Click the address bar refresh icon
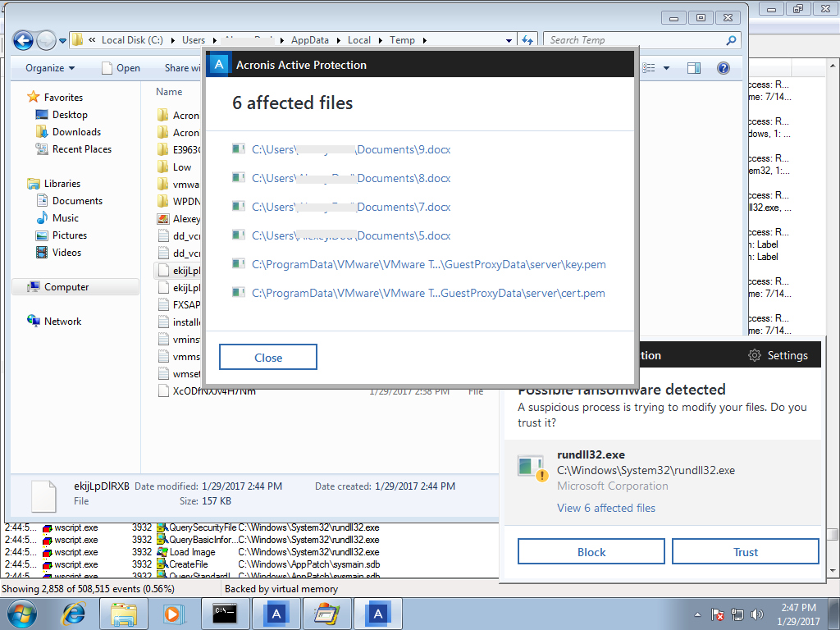 [527, 40]
